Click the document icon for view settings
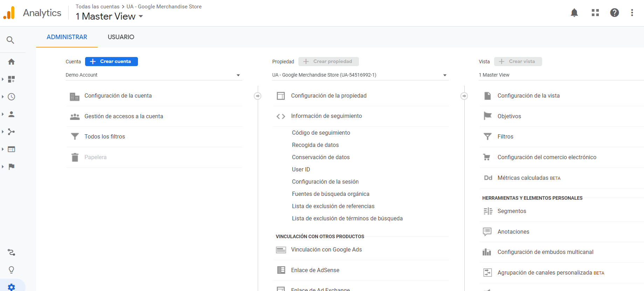The image size is (644, 291). click(x=487, y=96)
